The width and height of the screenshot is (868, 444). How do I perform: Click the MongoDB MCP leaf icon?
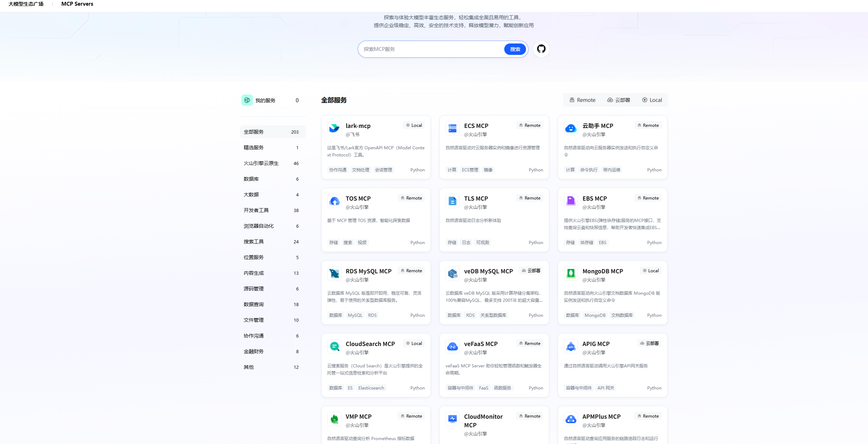pyautogui.click(x=571, y=274)
